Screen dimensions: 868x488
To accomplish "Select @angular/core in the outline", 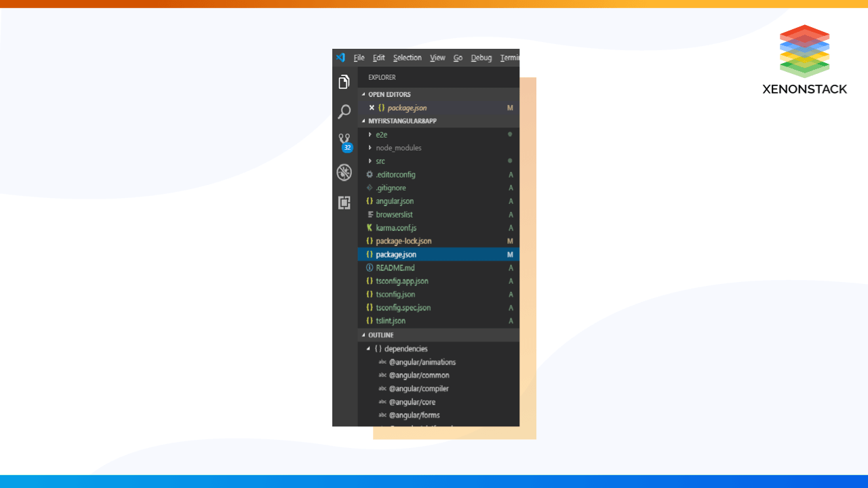I will [x=412, y=402].
